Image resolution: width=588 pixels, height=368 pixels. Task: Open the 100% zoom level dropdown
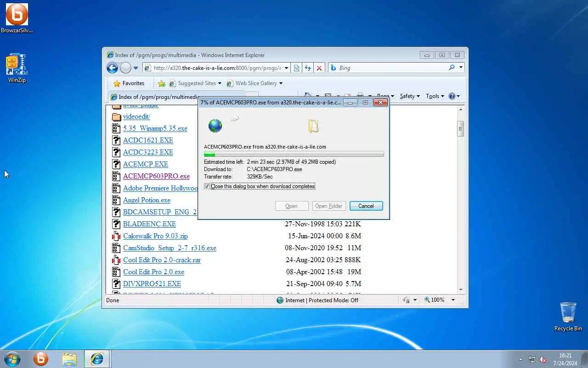point(453,300)
